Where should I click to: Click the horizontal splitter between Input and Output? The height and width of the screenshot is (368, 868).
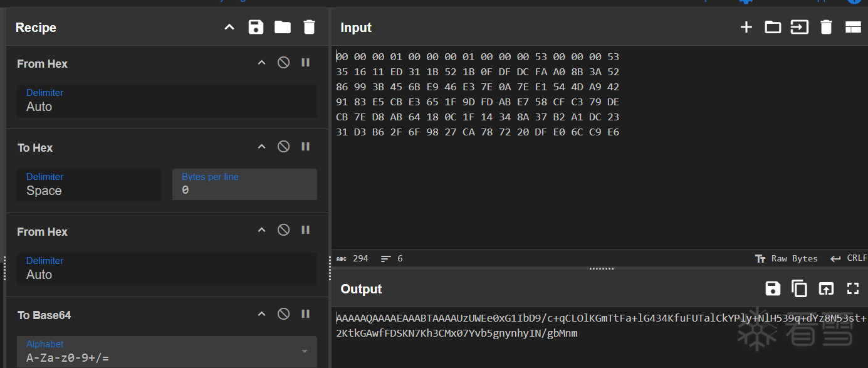[x=601, y=268]
